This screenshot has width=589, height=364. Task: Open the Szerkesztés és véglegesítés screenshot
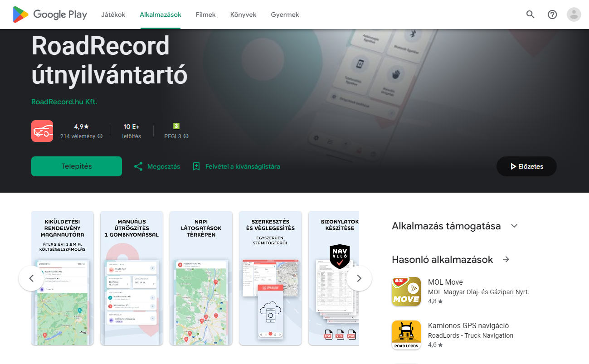270,278
